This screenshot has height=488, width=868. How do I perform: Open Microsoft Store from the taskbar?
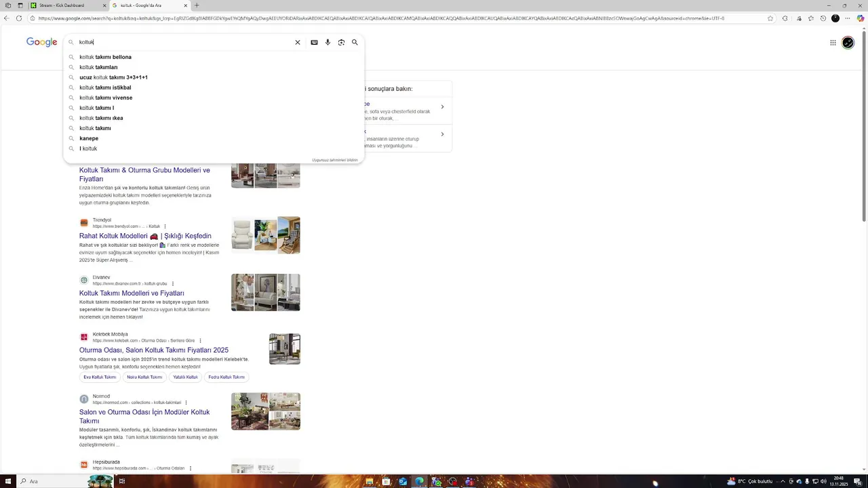[387, 481]
